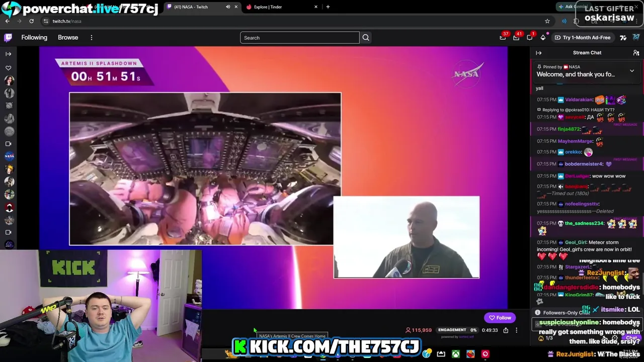Open whispers icon with 1 badge
Viewport: 644px width, 362px height.
click(530, 37)
